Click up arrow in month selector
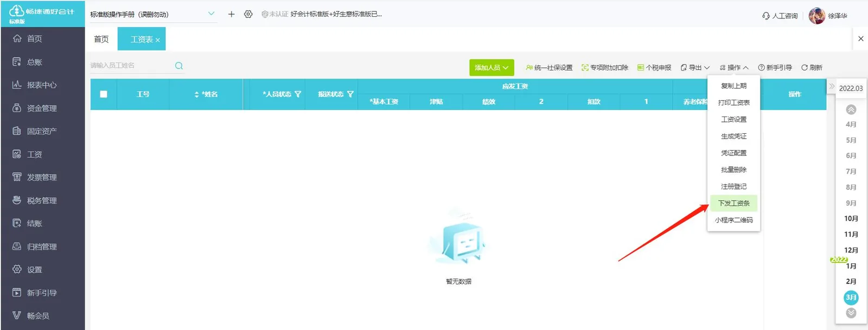The image size is (868, 330). point(851,109)
